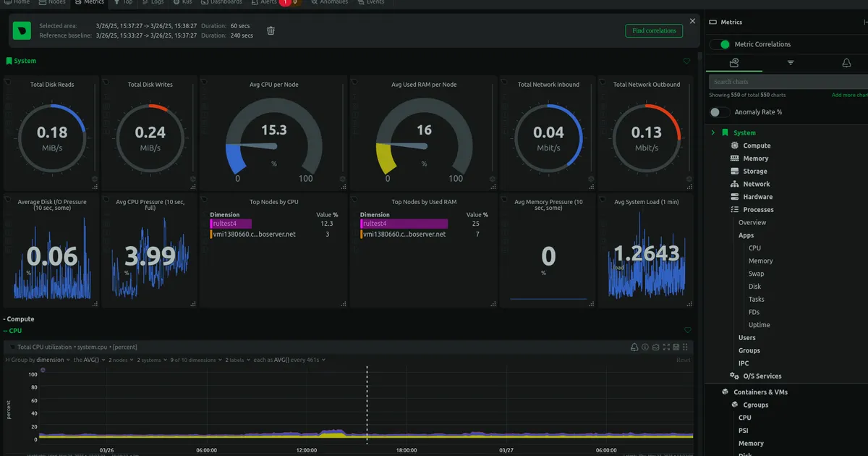Expand the Groups item in the sidebar
868x456 pixels.
pos(749,350)
